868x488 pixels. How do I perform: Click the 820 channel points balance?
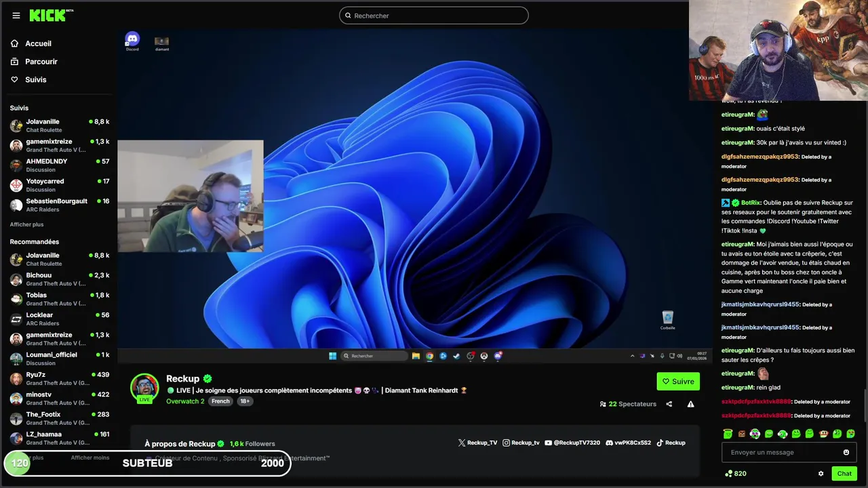[735, 474]
